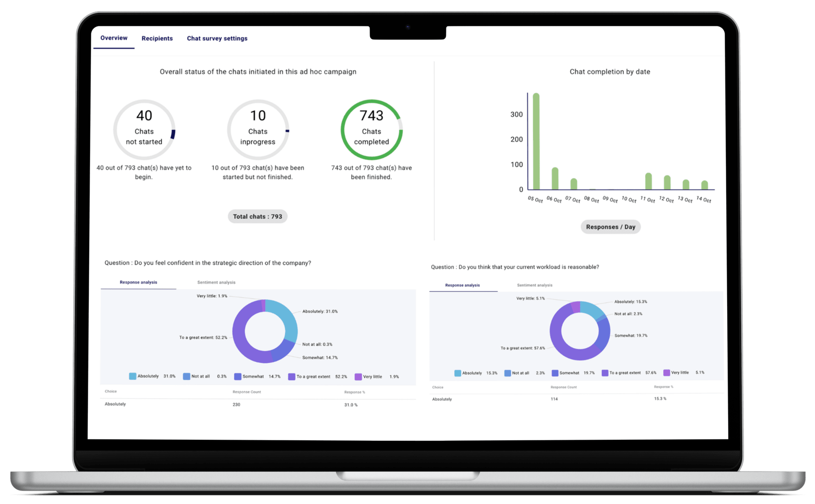Viewport: 815px width, 504px height.
Task: Click 'Not at all: 0.3%' chart label
Action: (x=318, y=344)
